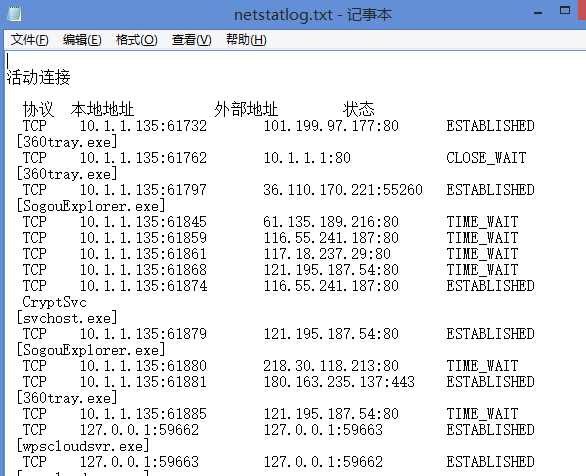Open the 文件(F) menu
The height and width of the screenshot is (476, 586).
30,40
